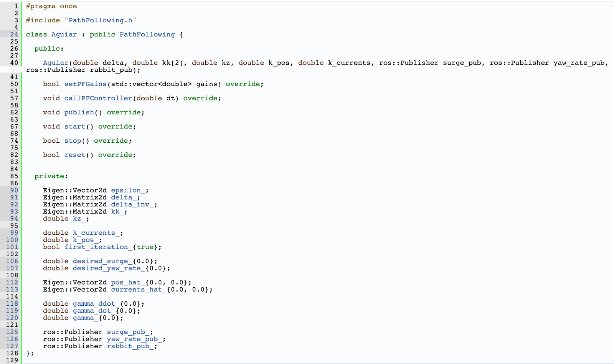This screenshot has height=364, width=614.
Task: Click the Aguiar class name link
Action: [x=64, y=35]
